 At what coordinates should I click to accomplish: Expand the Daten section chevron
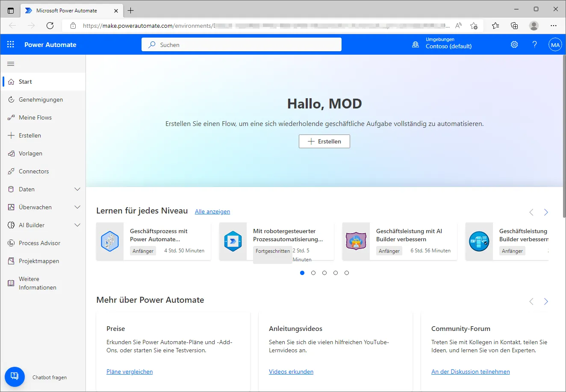(x=77, y=189)
